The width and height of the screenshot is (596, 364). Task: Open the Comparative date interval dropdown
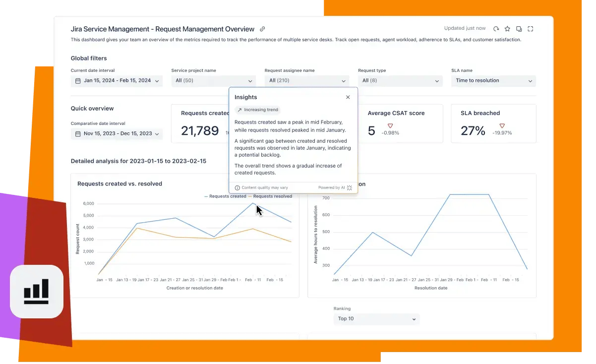[117, 134]
